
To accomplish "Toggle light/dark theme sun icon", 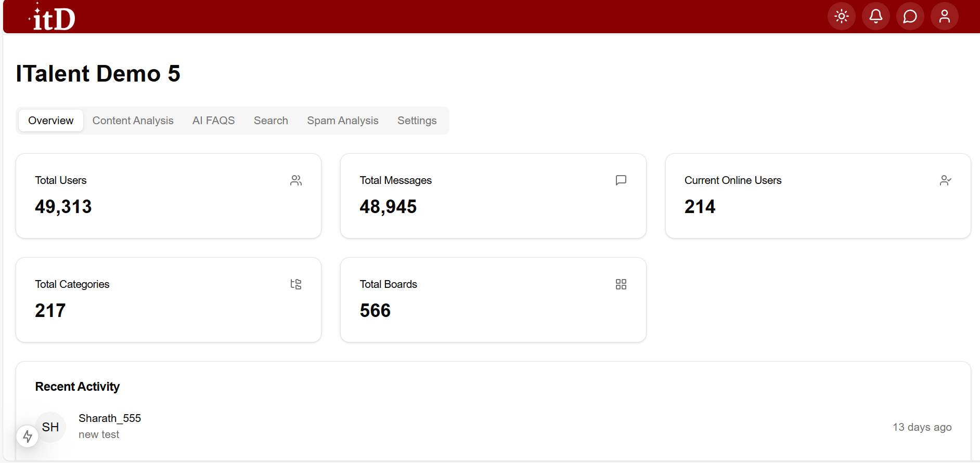I will pyautogui.click(x=841, y=17).
